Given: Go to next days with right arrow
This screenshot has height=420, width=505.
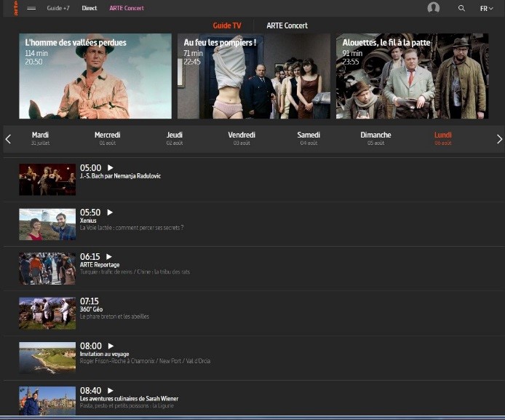Looking at the screenshot, I should coord(499,139).
